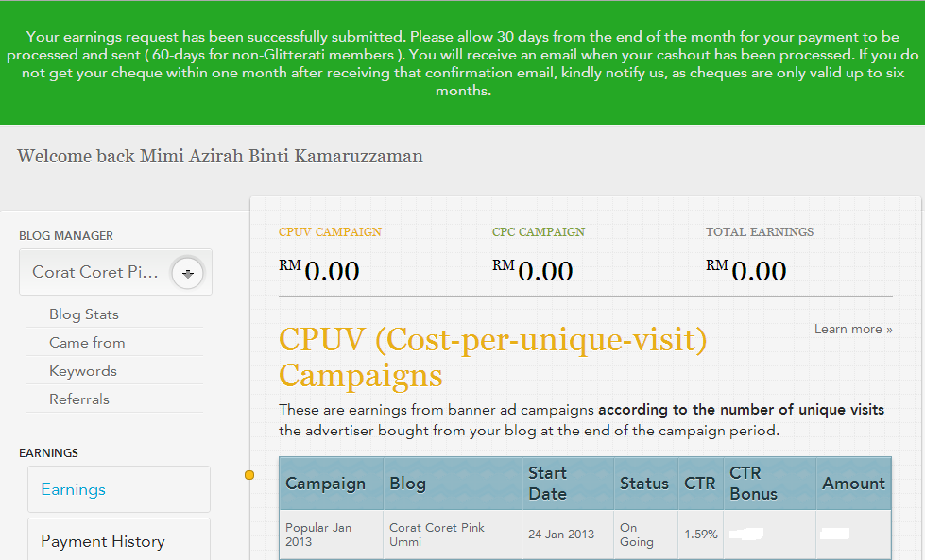Click the Learn more link
Image resolution: width=925 pixels, height=560 pixels.
pos(853,329)
